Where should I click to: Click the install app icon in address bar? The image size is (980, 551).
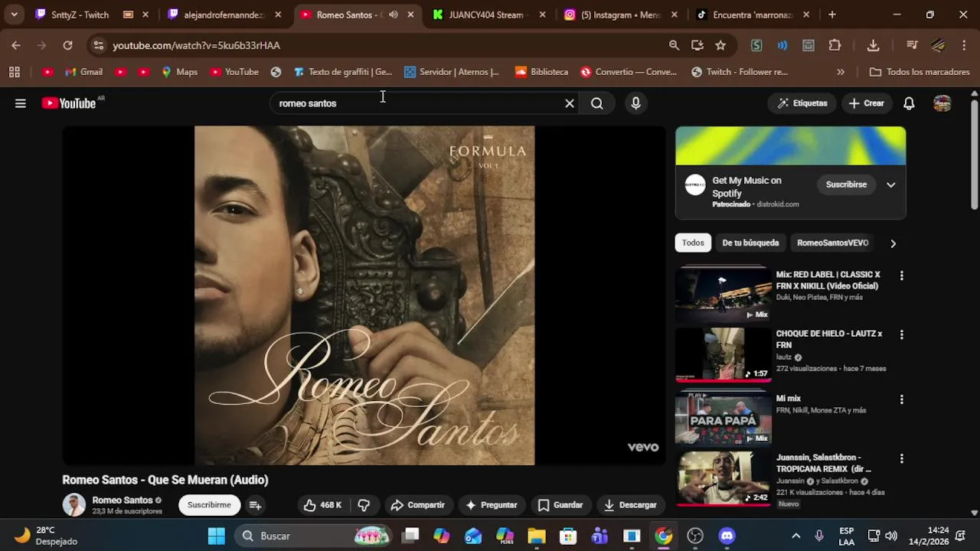[x=697, y=45]
